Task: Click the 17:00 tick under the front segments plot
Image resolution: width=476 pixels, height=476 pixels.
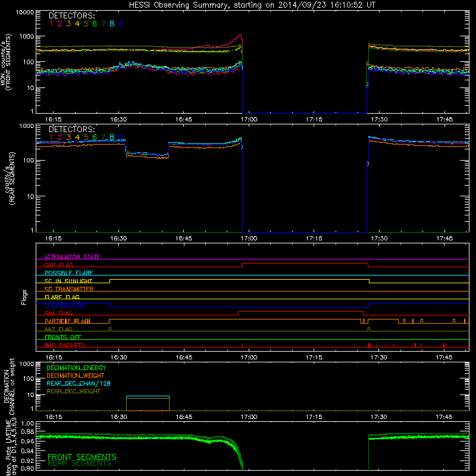Action: point(249,120)
